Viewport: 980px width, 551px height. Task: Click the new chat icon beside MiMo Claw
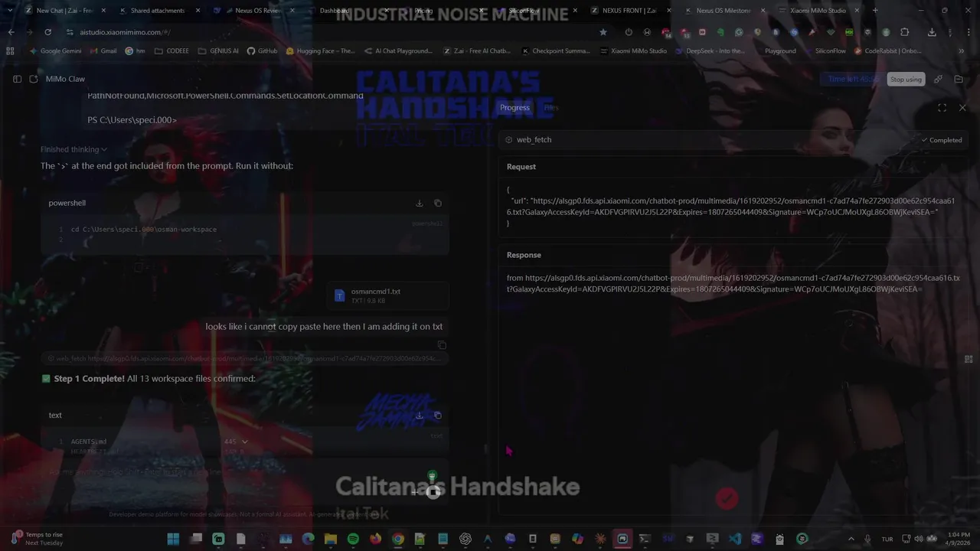[x=34, y=79]
